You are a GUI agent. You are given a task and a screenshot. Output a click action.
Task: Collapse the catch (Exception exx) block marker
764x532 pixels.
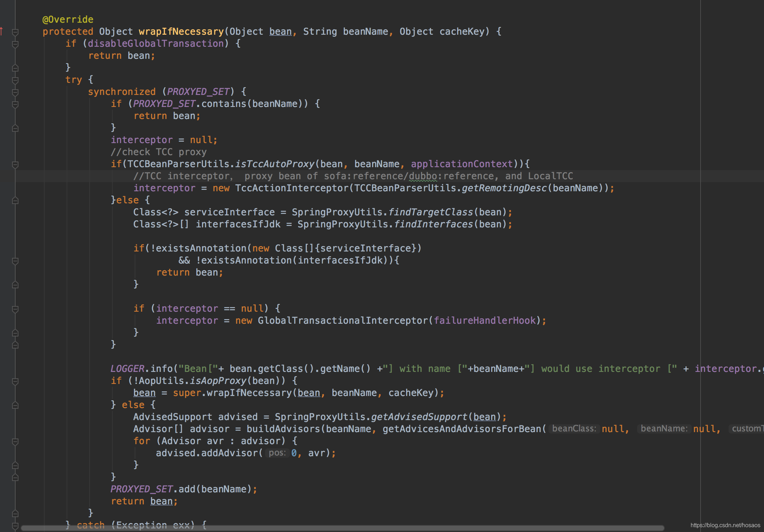[15, 526]
